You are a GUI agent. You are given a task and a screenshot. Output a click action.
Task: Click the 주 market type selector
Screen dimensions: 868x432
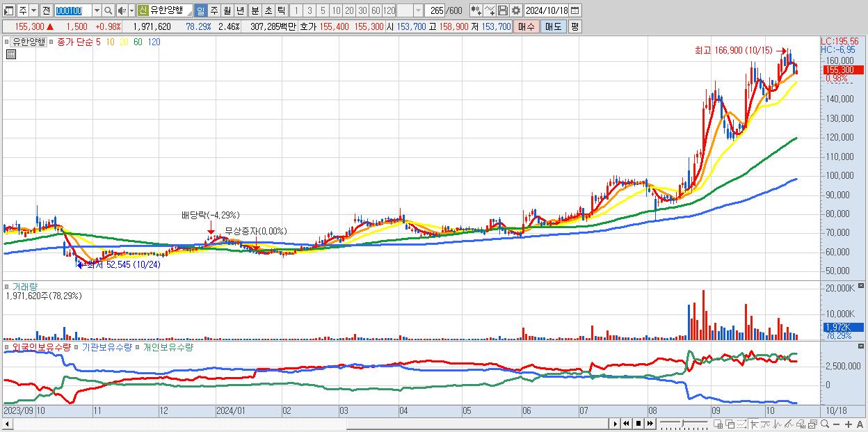22,10
